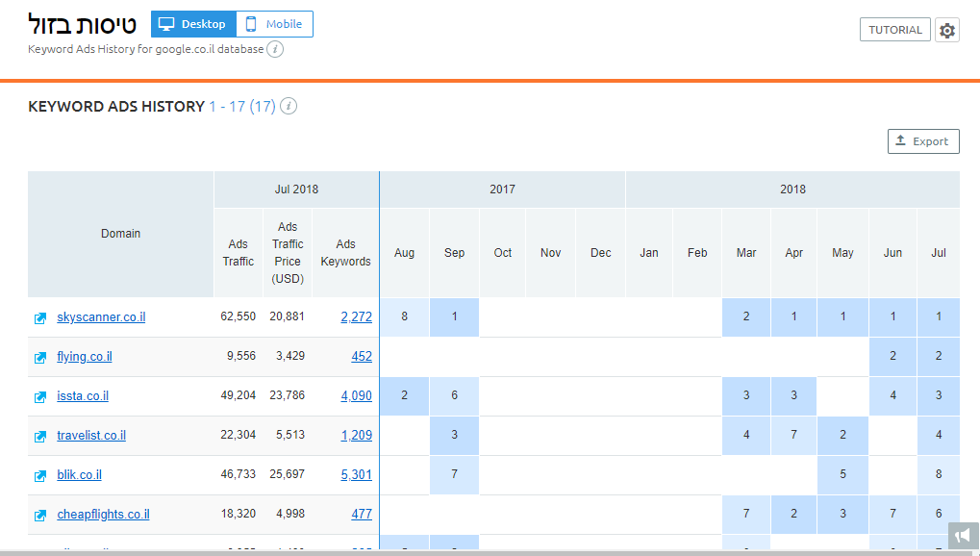Visit skyscanner.co.il domain link
Screen dimensions: 980x556
pyautogui.click(x=101, y=317)
